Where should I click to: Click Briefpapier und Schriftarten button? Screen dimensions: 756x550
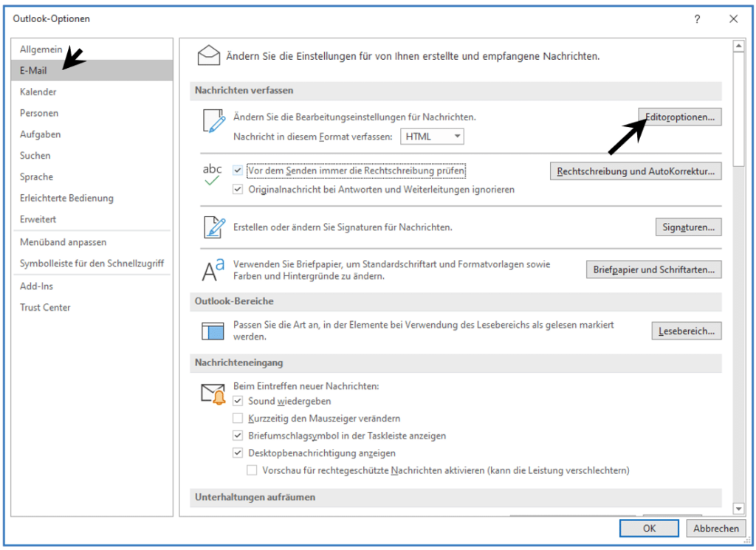coord(654,269)
